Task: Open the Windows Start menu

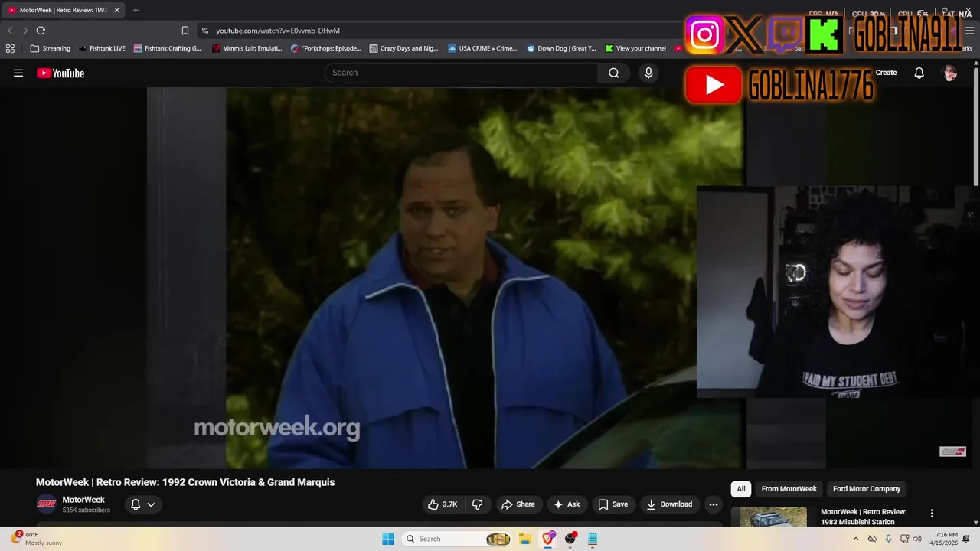Action: (388, 539)
